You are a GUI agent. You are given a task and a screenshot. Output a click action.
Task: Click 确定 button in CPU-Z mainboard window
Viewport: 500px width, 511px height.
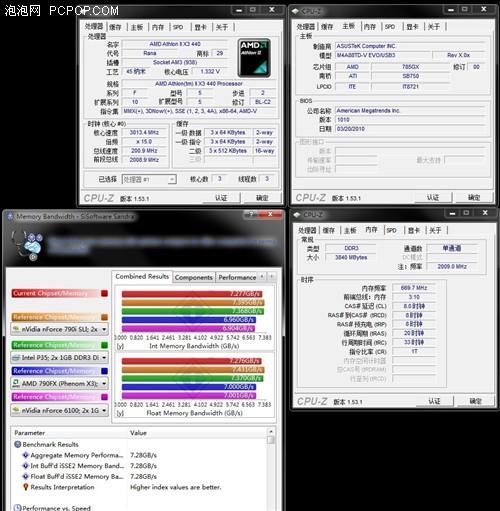pos(474,198)
